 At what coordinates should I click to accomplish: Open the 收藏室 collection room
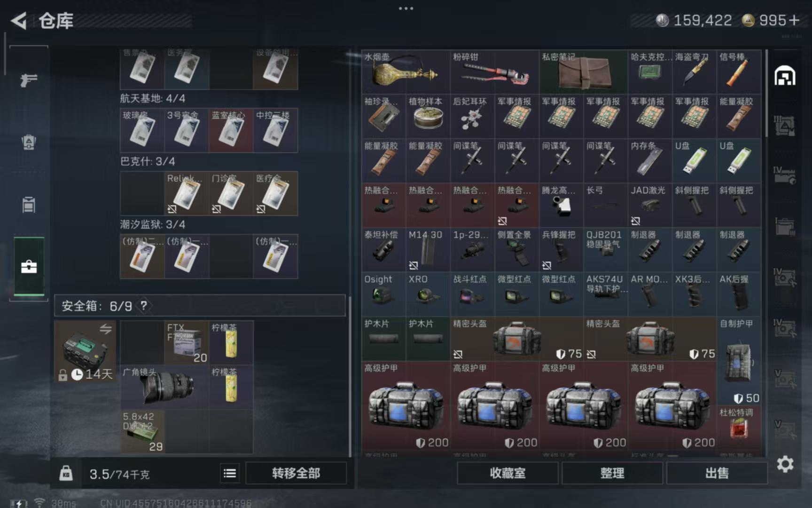[x=507, y=473]
